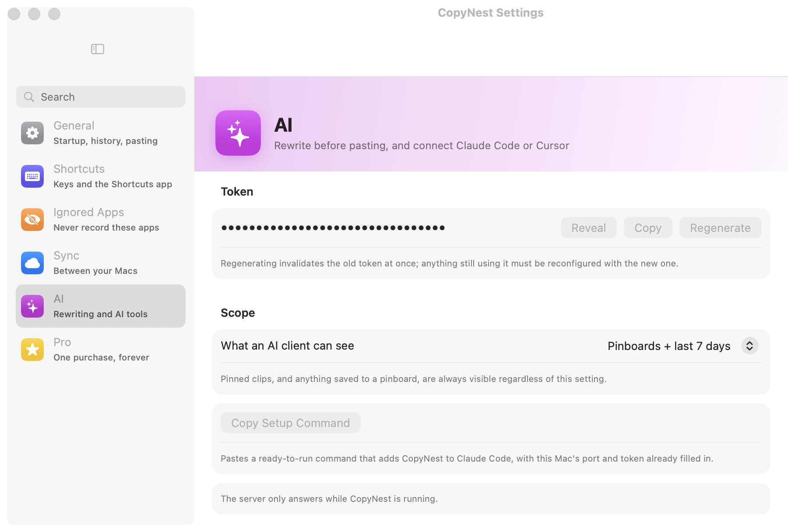Click the Sync cloud icon

[32, 263]
